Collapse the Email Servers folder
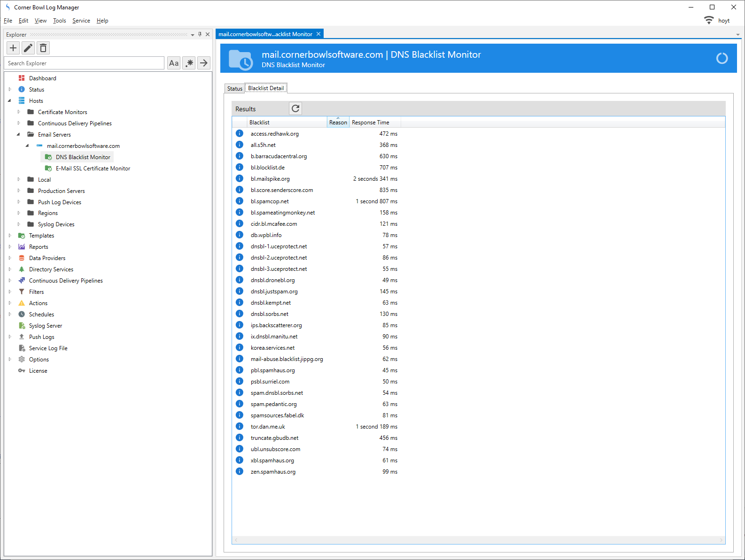745x560 pixels. (19, 134)
